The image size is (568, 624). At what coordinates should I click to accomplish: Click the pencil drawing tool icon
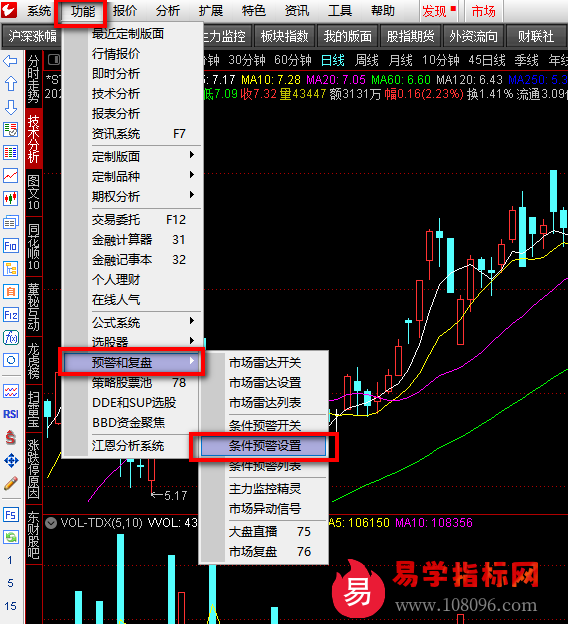pos(10,484)
